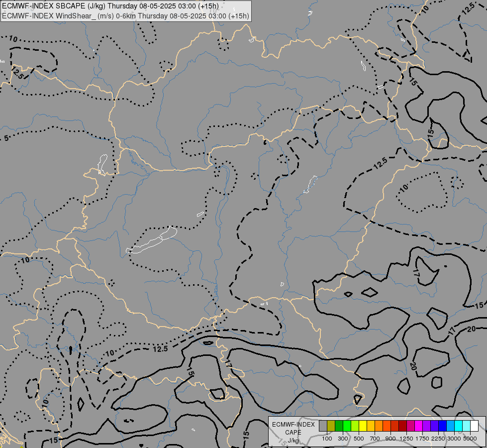Image resolution: width=487 pixels, height=448 pixels.
Task: Click the dark maroon legend swatch
Action: [403, 426]
